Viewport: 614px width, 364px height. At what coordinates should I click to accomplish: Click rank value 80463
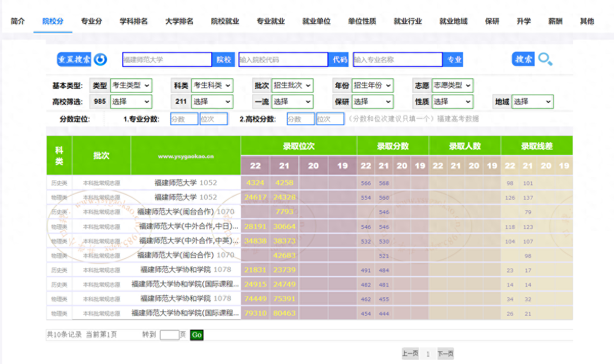pyautogui.click(x=284, y=313)
